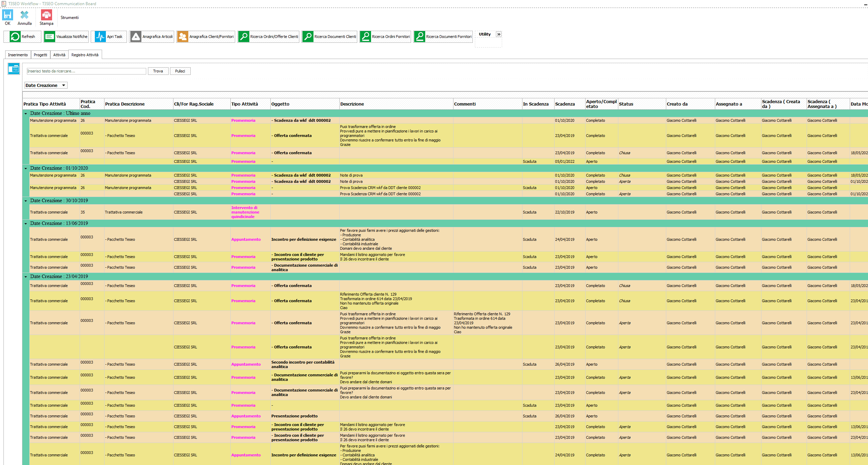This screenshot has width=868, height=465.
Task: Select 'Secondo incontro per contabilità analitica' cell
Action: coord(305,364)
